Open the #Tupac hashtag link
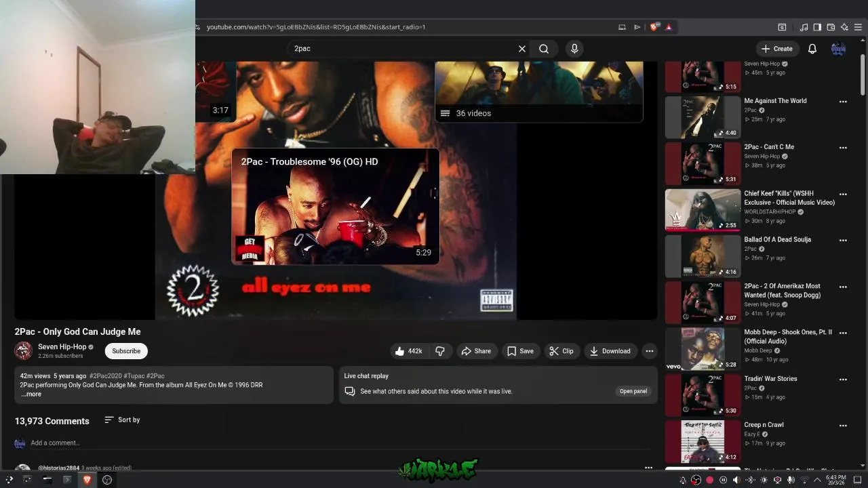 [134, 375]
